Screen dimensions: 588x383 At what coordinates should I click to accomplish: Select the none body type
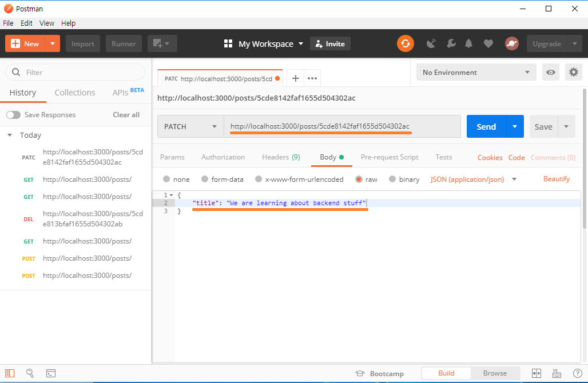click(x=166, y=179)
